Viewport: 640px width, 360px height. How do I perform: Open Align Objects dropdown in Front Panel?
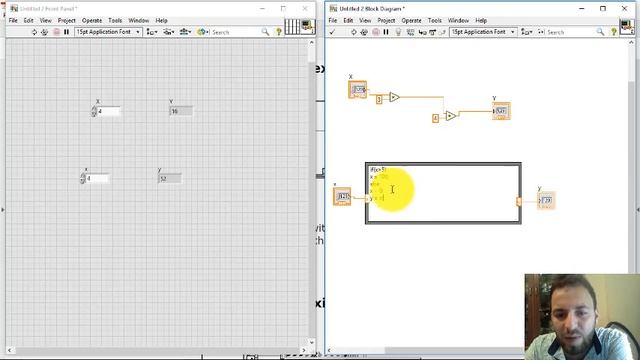click(x=152, y=32)
